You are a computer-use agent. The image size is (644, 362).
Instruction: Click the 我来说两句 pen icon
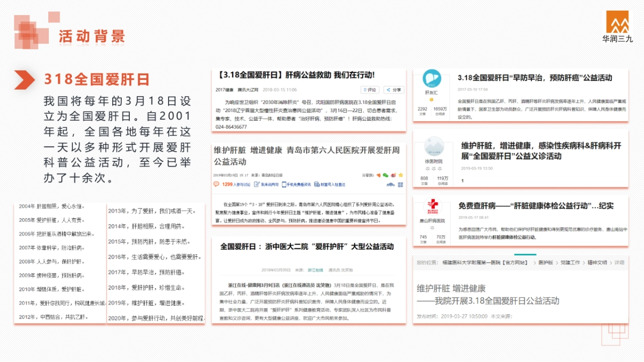[255, 184]
